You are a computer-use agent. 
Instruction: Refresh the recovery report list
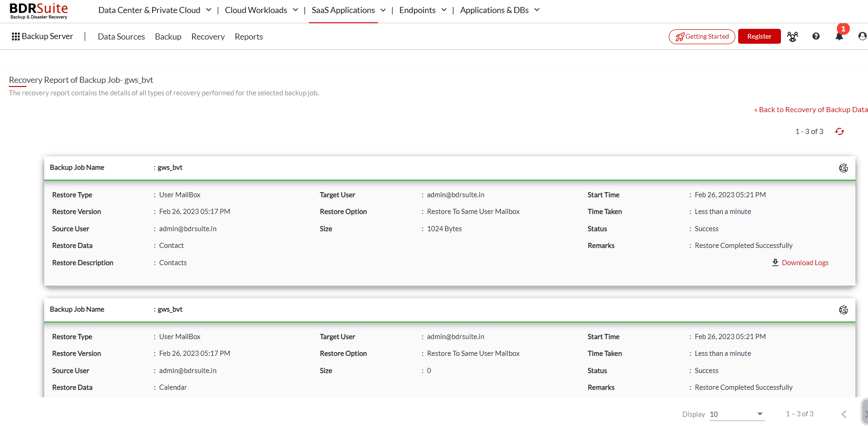coord(840,132)
